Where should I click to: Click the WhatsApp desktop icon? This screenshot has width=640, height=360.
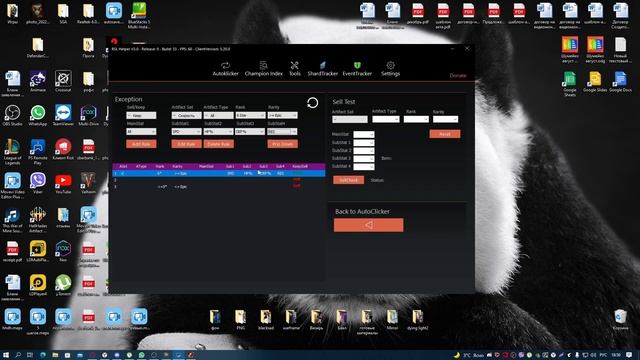pyautogui.click(x=38, y=116)
